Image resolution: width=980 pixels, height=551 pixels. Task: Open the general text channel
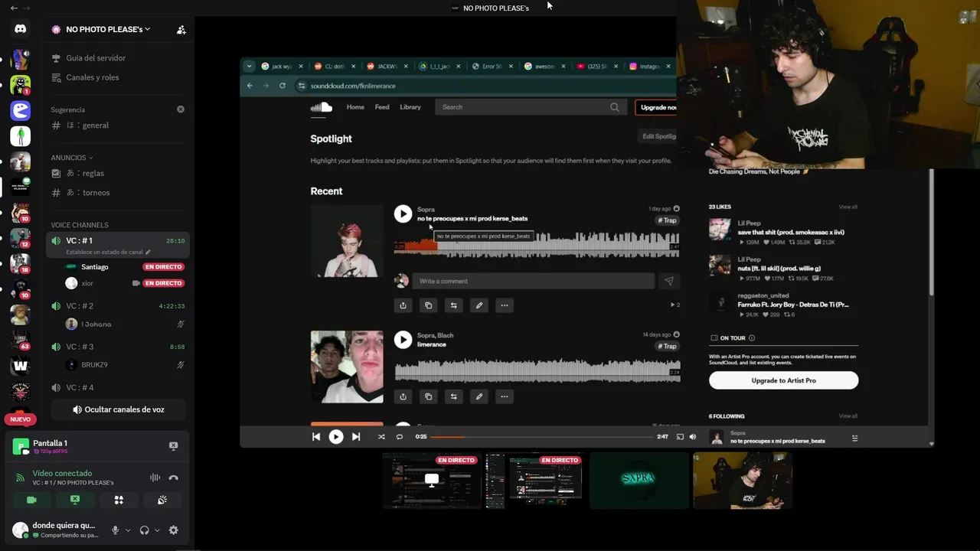click(x=118, y=126)
